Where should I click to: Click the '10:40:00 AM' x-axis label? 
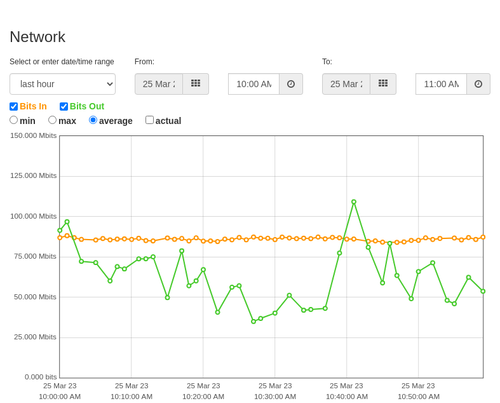point(347,397)
